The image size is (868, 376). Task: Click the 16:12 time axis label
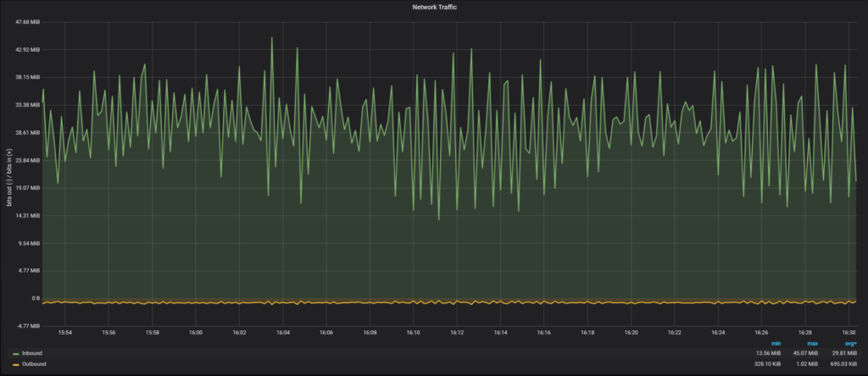click(457, 333)
